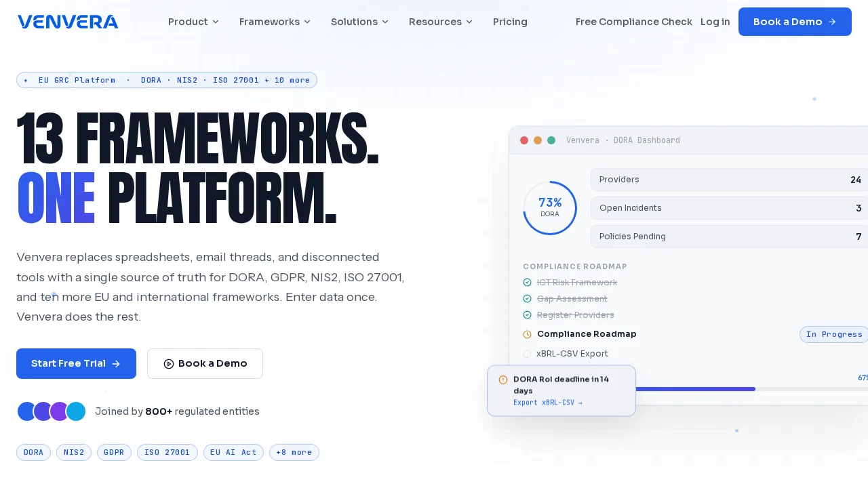Click the arrow icon inside Start Free Trial
Screen dimensions: 868x488
(x=116, y=364)
